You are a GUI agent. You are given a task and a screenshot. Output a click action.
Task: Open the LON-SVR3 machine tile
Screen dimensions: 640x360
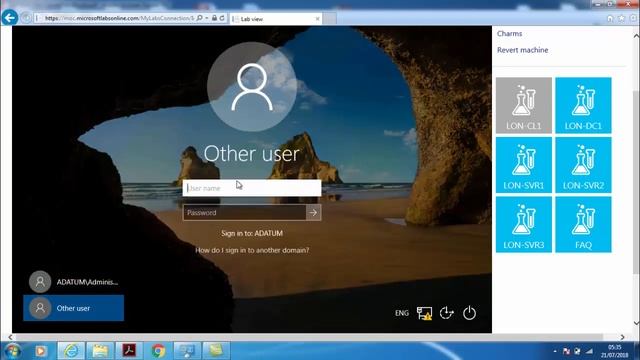(x=524, y=224)
